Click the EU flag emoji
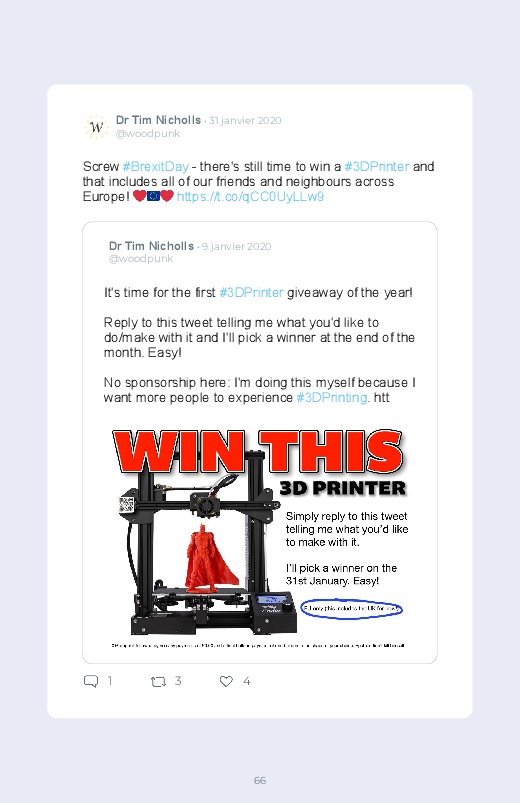The width and height of the screenshot is (520, 803). click(153, 196)
